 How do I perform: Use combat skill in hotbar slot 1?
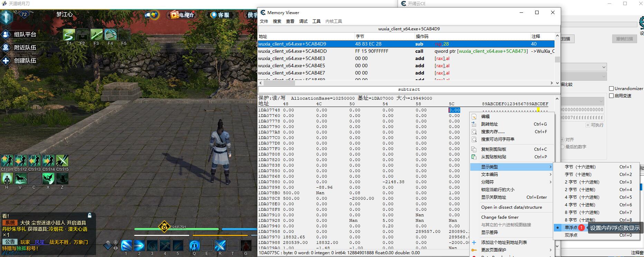point(126,245)
